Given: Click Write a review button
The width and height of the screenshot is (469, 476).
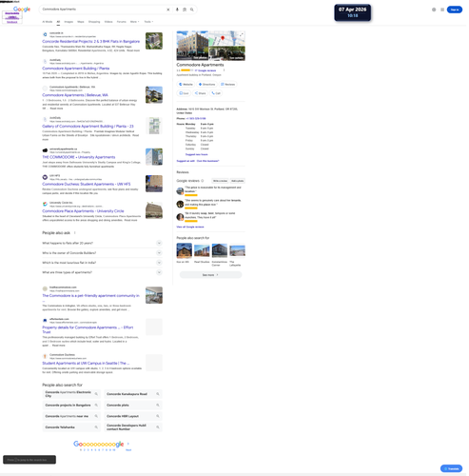Looking at the screenshot, I should [220, 181].
